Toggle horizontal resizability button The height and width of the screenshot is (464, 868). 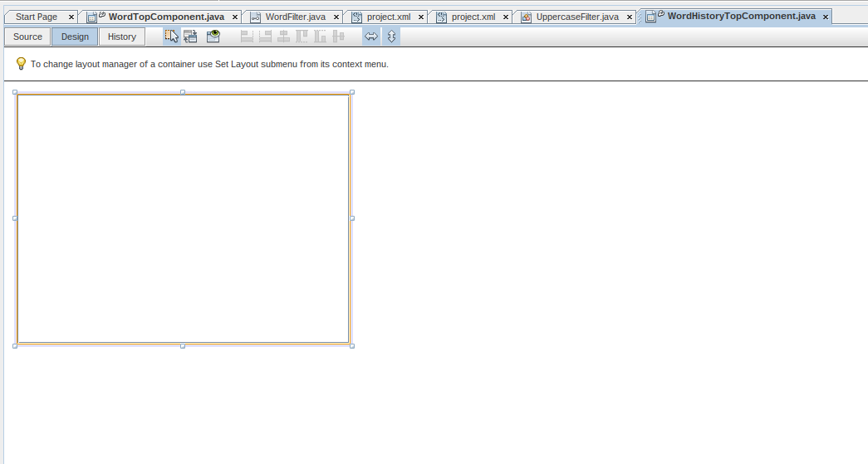pos(371,37)
